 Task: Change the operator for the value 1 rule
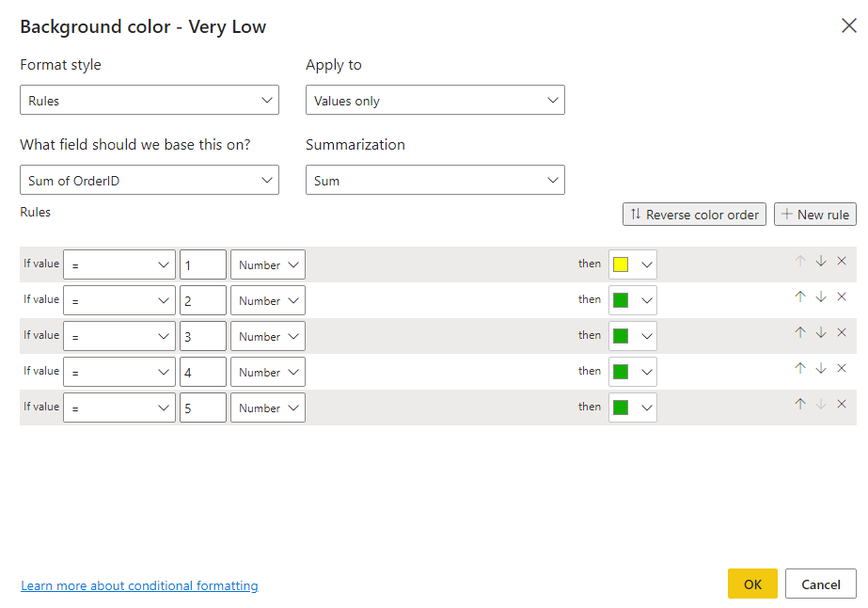pos(119,264)
